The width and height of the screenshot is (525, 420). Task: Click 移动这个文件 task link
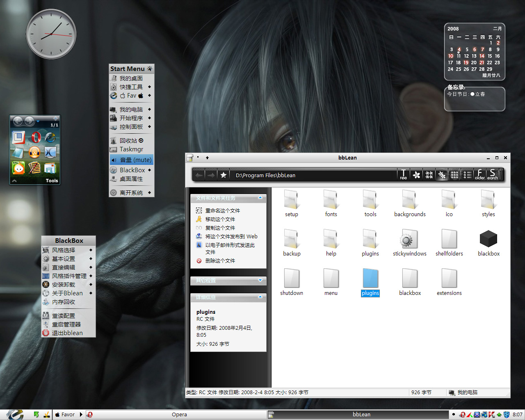220,219
